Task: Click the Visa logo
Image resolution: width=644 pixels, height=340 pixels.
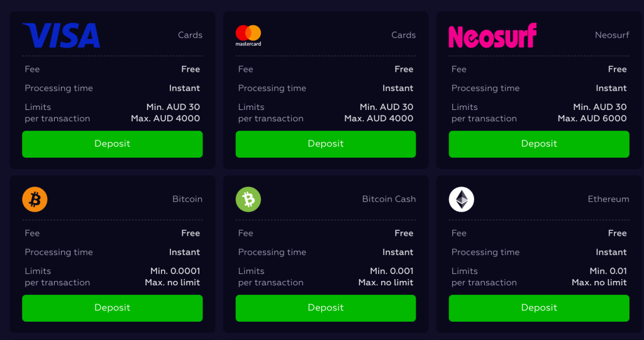Action: point(61,35)
